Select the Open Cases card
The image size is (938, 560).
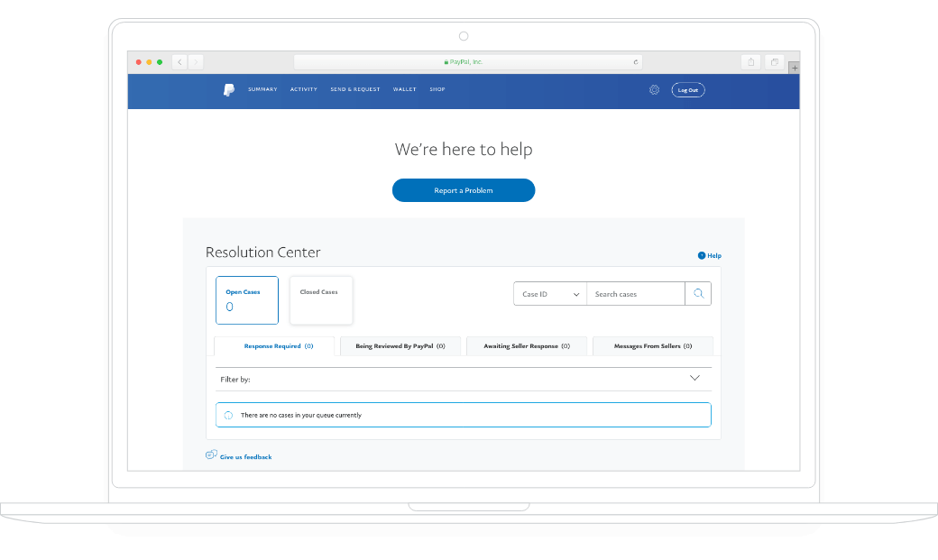(247, 300)
